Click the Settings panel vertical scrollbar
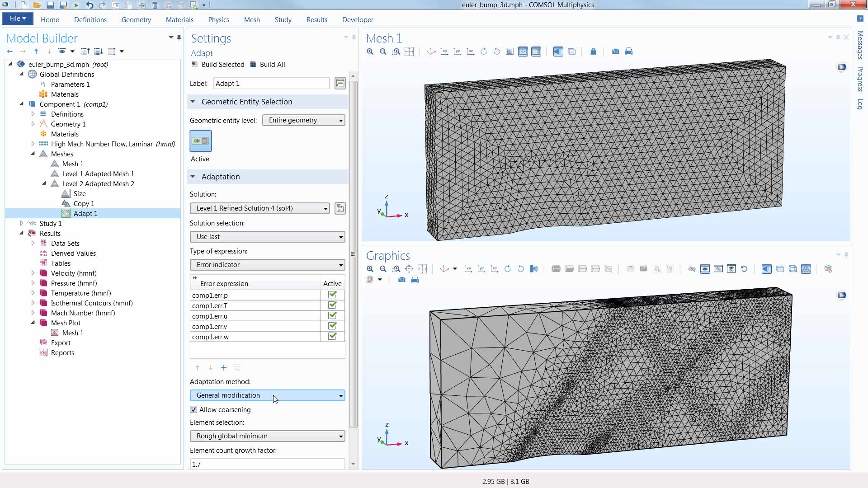The image size is (868, 488). 353,253
